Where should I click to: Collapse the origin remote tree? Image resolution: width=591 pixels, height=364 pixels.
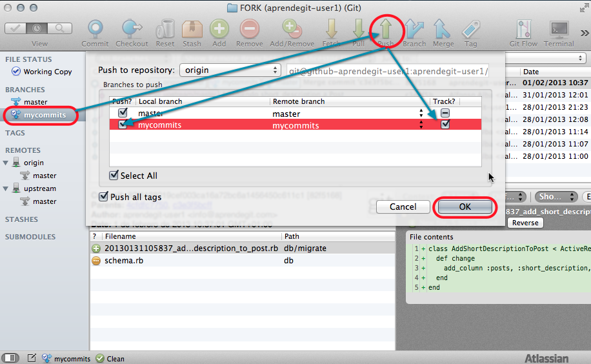click(x=6, y=163)
